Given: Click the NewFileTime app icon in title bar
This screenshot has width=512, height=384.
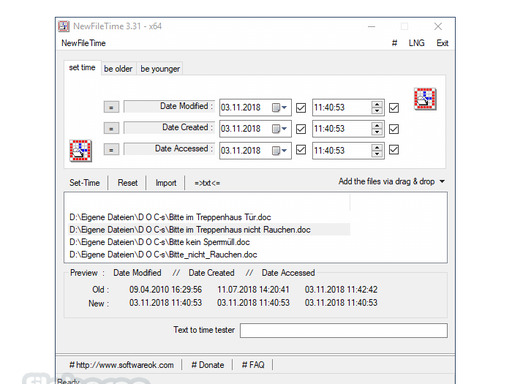Looking at the screenshot, I should coord(64,26).
